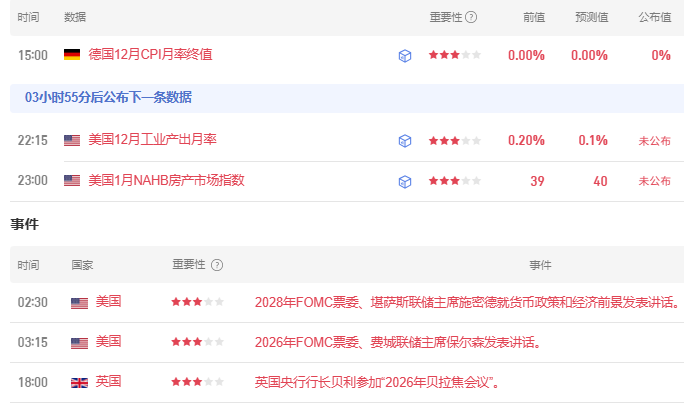Click US flag in 02:30 event row
Image resolution: width=684 pixels, height=413 pixels.
(x=79, y=303)
